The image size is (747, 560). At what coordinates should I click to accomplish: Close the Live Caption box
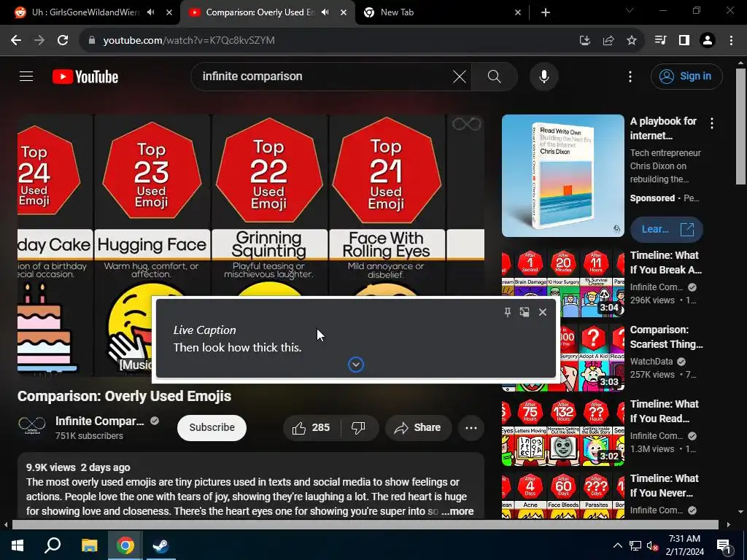coord(543,312)
